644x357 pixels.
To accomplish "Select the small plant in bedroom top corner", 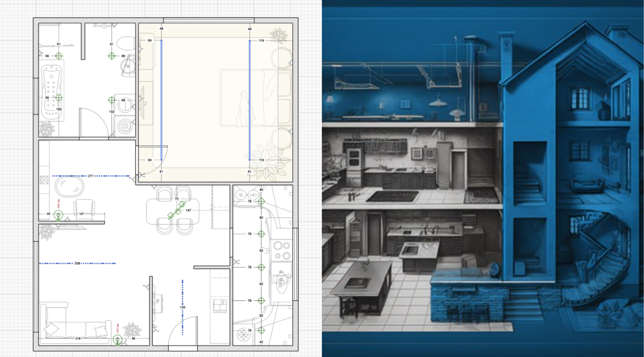I will [279, 36].
